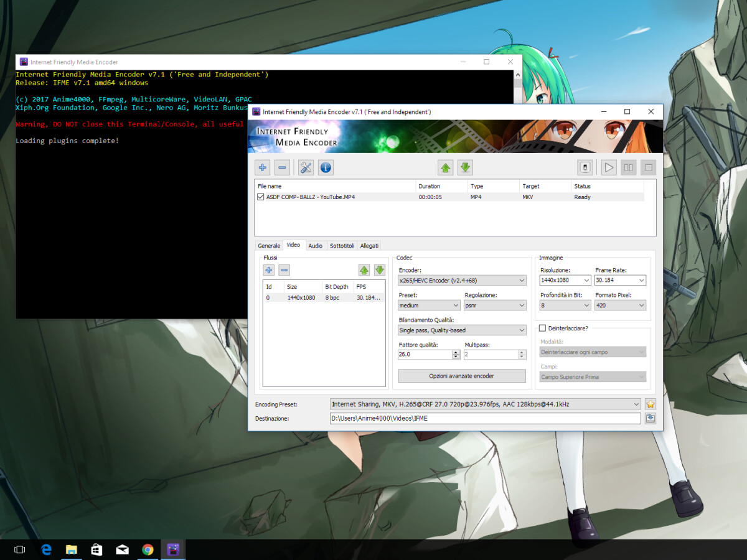Pause encoding with the pause button
The image size is (747, 560).
[628, 167]
